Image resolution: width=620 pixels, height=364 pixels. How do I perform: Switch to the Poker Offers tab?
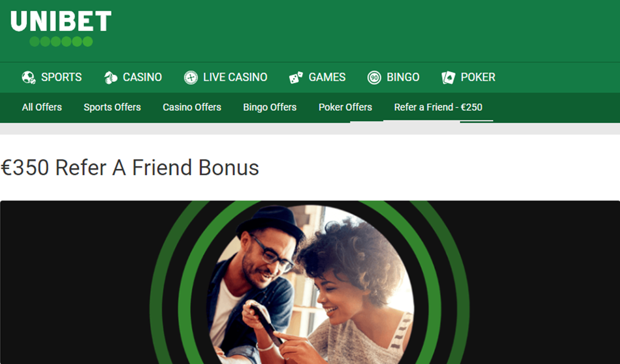coord(345,107)
